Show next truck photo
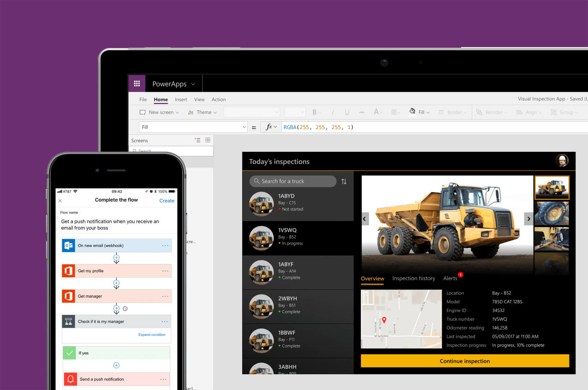Viewport: 588px width, 390px height. pos(529,219)
